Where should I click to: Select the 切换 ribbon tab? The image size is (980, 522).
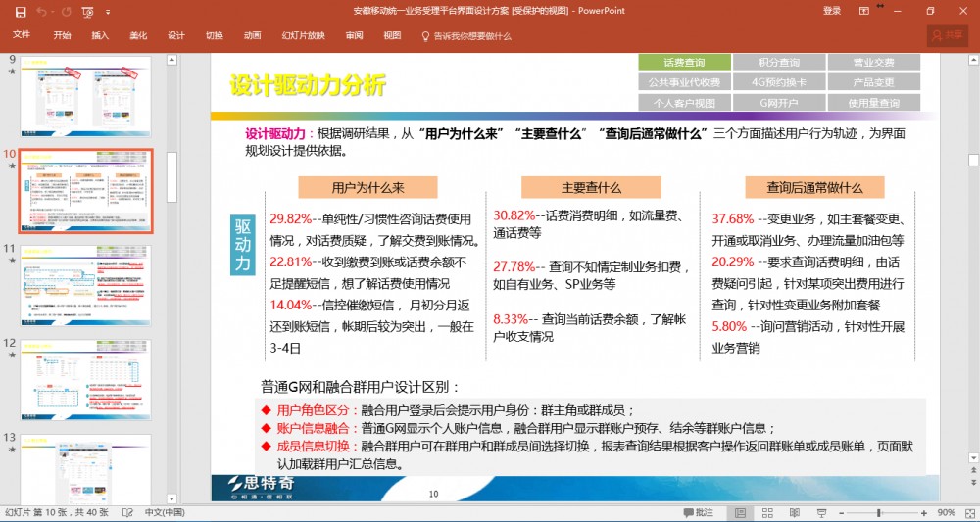pos(215,35)
